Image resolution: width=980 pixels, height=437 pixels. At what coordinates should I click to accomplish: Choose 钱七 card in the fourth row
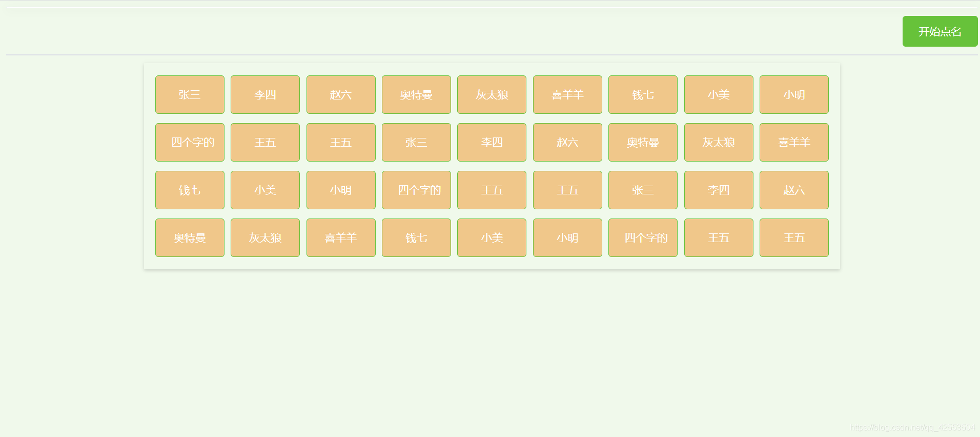[416, 237]
